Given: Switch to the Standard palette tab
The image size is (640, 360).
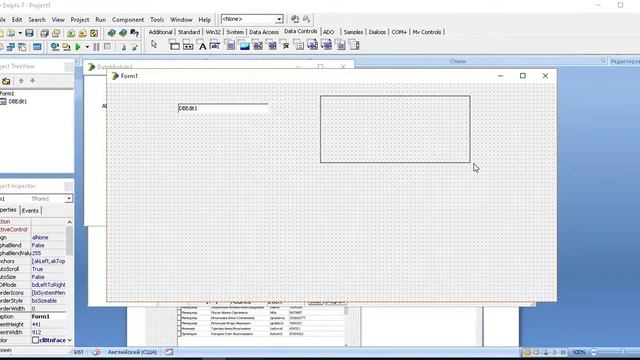Looking at the screenshot, I should coord(189,32).
